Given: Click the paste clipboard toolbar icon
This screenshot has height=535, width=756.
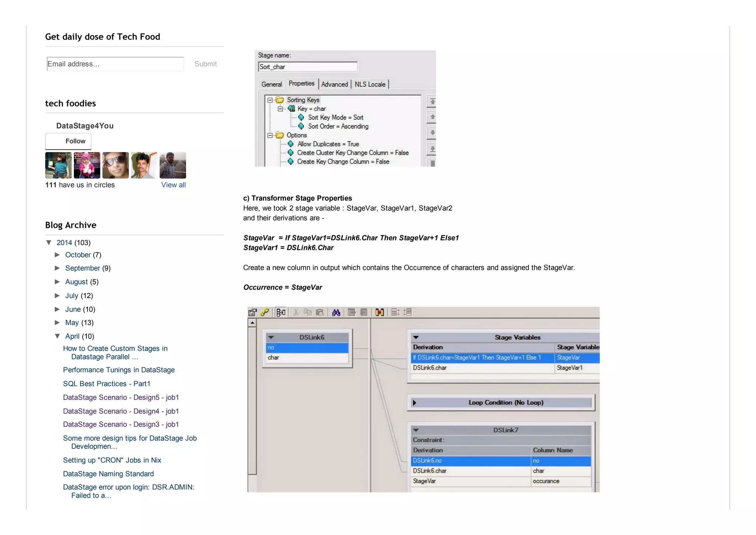Looking at the screenshot, I should click(320, 313).
